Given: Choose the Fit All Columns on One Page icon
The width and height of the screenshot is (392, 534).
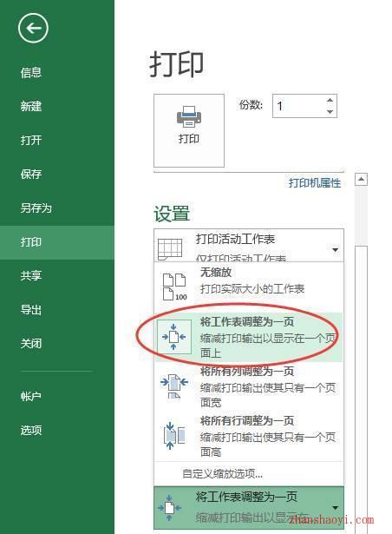Looking at the screenshot, I should (x=173, y=386).
